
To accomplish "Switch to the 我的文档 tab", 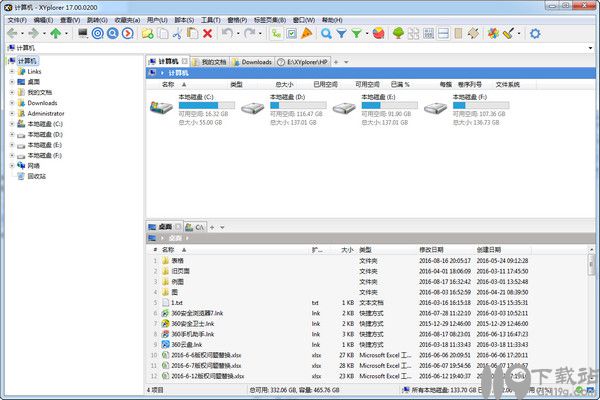I will click(x=210, y=62).
